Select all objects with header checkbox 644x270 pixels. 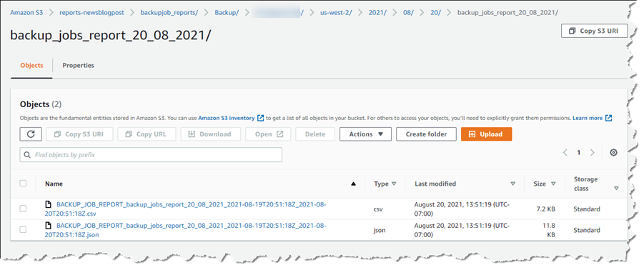coord(24,184)
